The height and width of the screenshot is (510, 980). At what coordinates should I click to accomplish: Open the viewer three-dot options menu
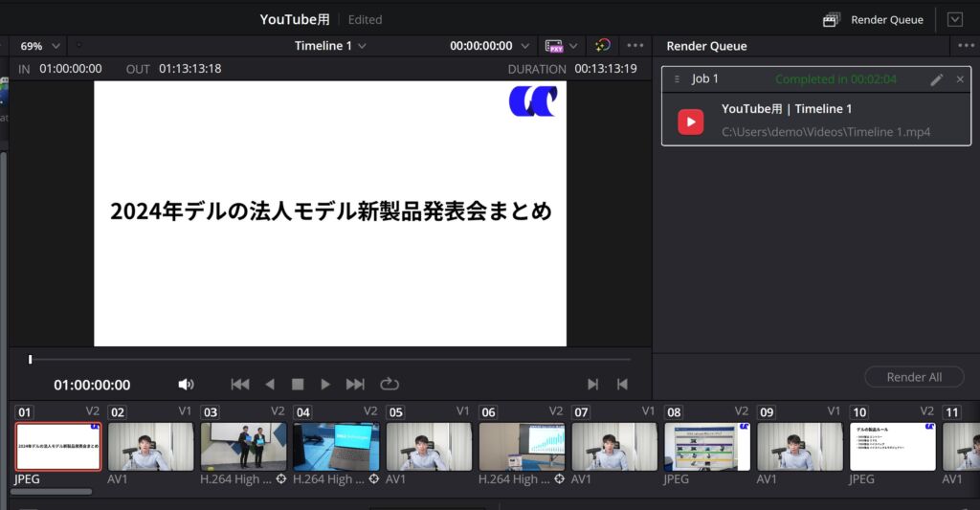pyautogui.click(x=635, y=46)
